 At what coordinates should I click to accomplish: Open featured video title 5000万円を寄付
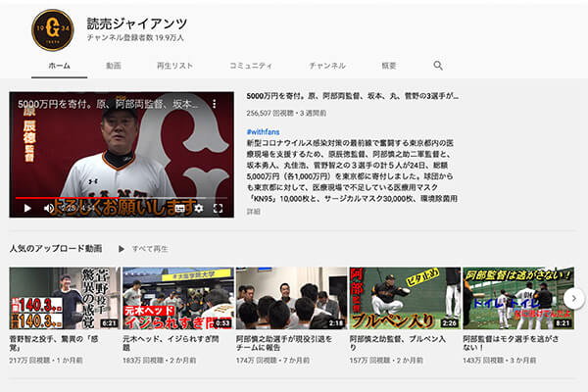353,96
